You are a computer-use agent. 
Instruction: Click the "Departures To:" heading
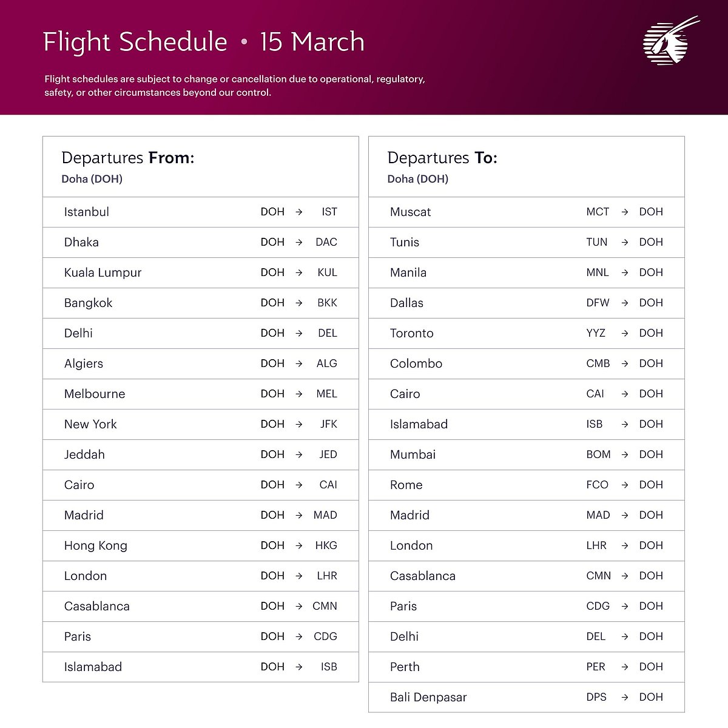(442, 158)
